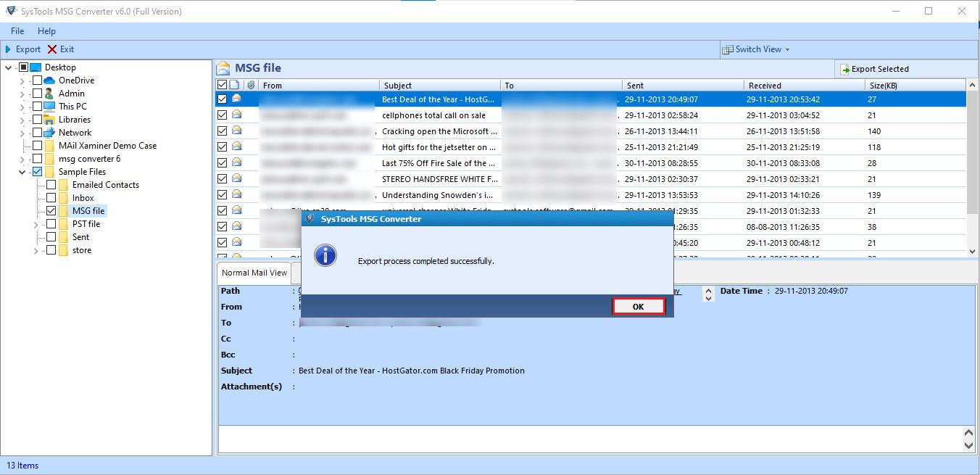This screenshot has width=980, height=475.
Task: Select MAil Xaminer Demo Case folder
Action: (x=107, y=146)
